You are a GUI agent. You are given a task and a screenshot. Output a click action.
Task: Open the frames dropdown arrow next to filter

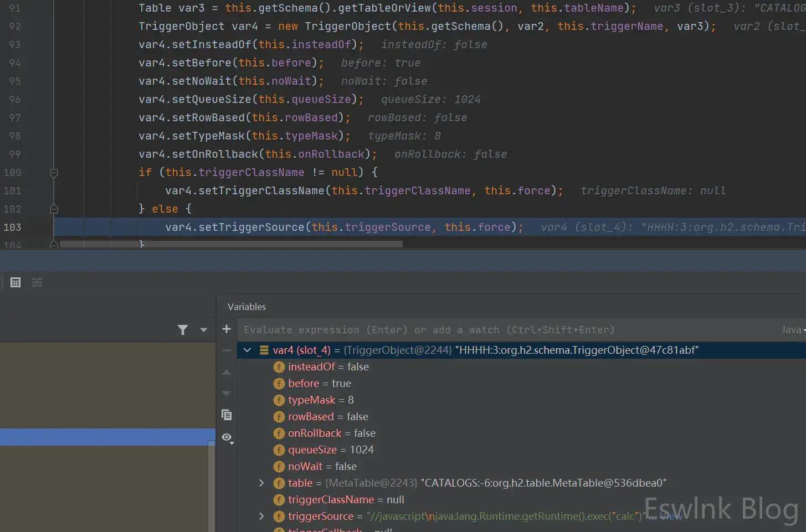click(x=203, y=330)
